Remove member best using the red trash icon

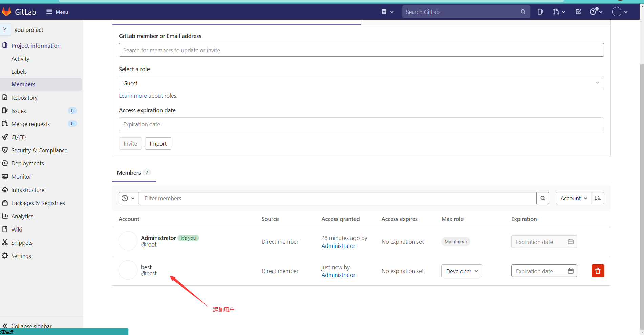pyautogui.click(x=598, y=271)
